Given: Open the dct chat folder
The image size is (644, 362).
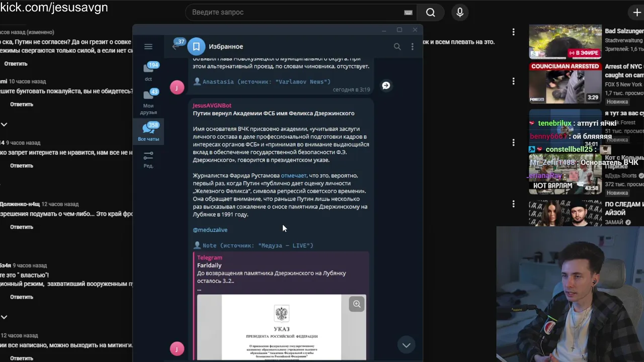Looking at the screenshot, I should coord(148,71).
